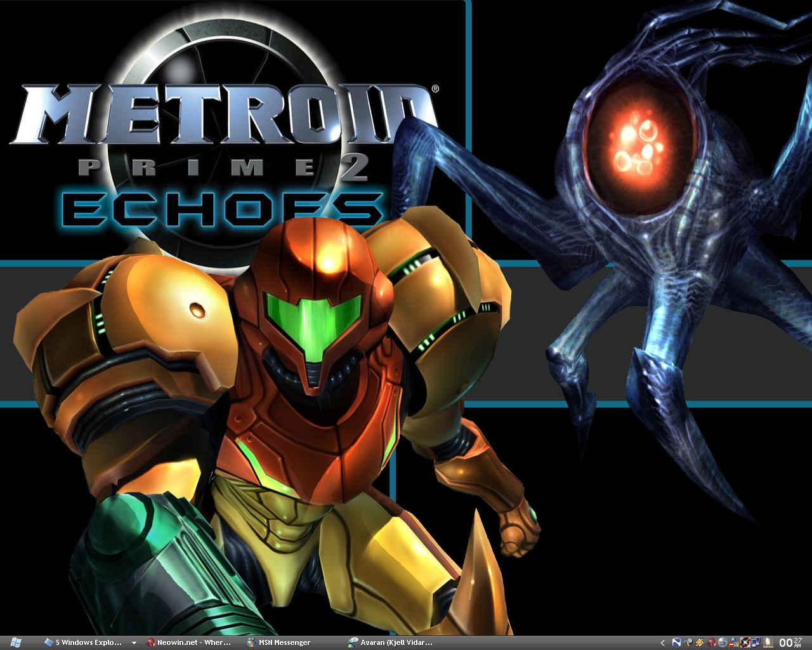Click the Opera tray icon

[x=712, y=642]
